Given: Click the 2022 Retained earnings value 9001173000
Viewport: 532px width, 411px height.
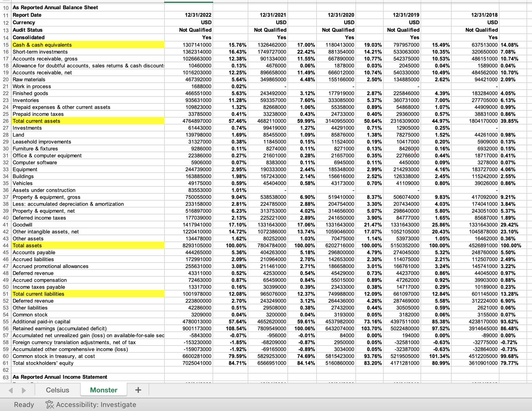Looking at the screenshot, I should 189,329.
